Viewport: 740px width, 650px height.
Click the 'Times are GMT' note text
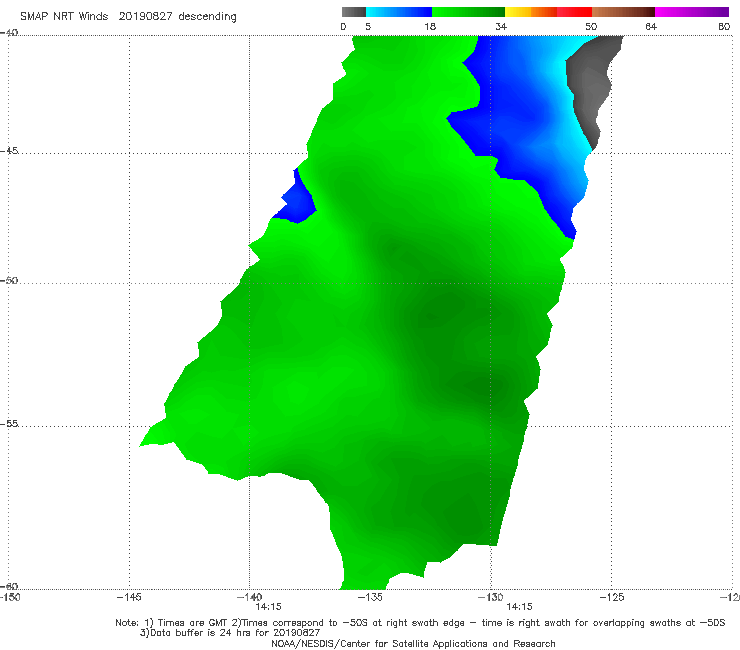point(191,623)
